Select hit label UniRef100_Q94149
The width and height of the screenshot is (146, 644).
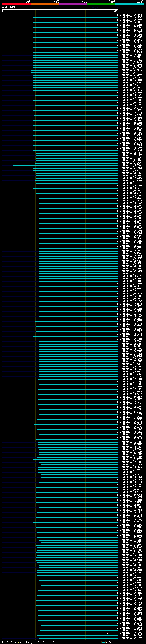[x=131, y=505]
